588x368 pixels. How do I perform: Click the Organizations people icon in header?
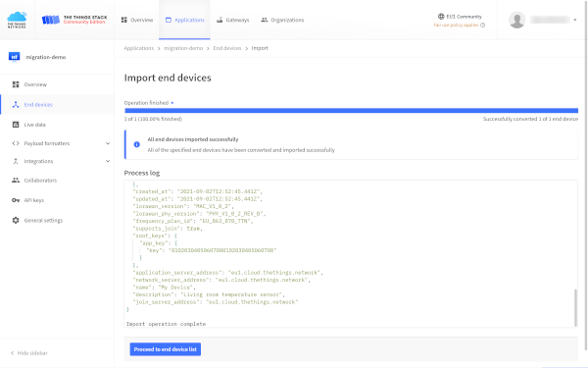coord(265,20)
